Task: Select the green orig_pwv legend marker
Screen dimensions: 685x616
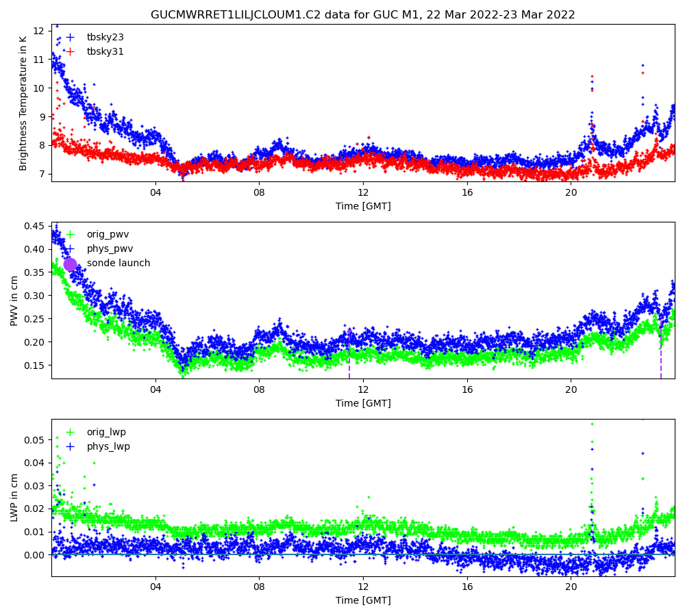Action: click(x=70, y=235)
